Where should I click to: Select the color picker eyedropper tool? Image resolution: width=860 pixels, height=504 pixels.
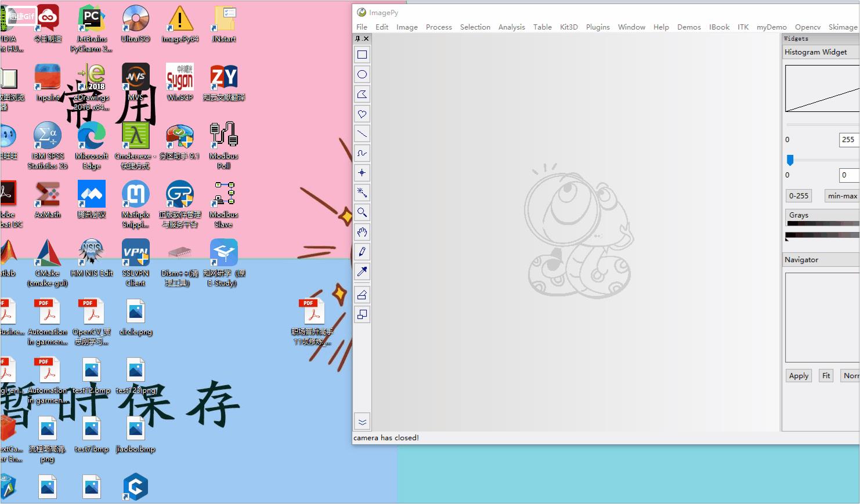click(x=362, y=271)
